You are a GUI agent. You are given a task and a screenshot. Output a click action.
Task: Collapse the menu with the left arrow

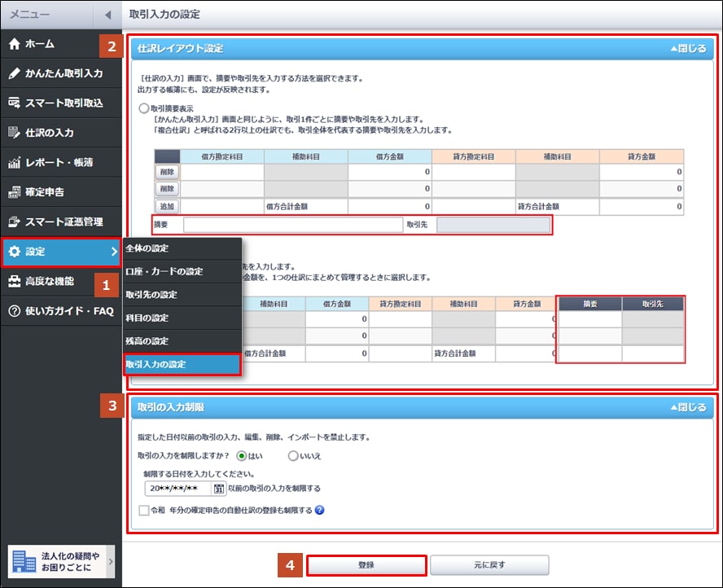108,15
